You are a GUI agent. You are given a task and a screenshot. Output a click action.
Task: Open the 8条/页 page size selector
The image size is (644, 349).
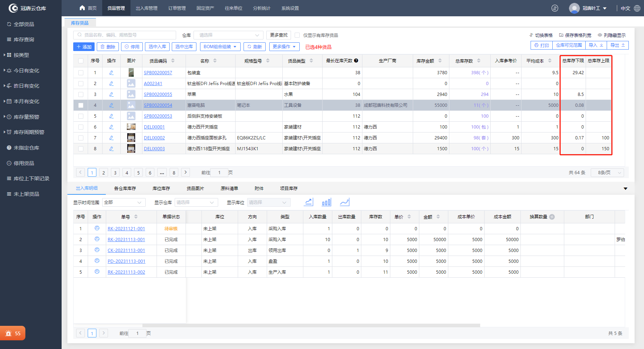tap(607, 173)
